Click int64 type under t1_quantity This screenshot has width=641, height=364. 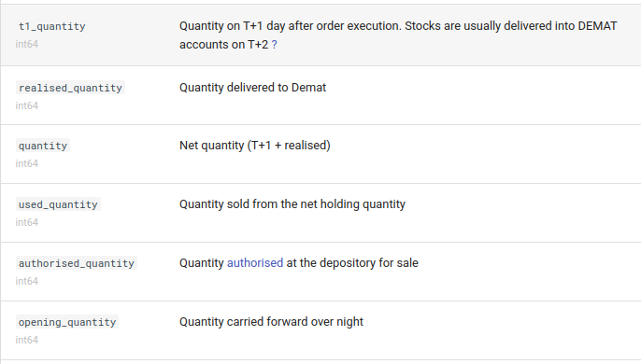[x=26, y=44]
